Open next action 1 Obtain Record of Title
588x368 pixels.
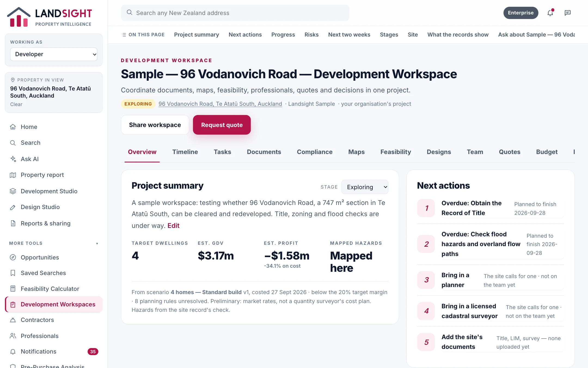pyautogui.click(x=491, y=208)
